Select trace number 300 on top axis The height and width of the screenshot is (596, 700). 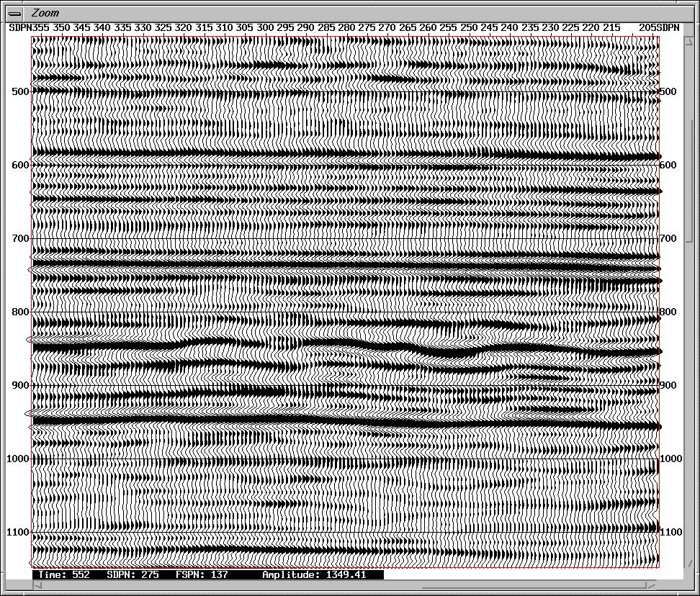point(264,27)
